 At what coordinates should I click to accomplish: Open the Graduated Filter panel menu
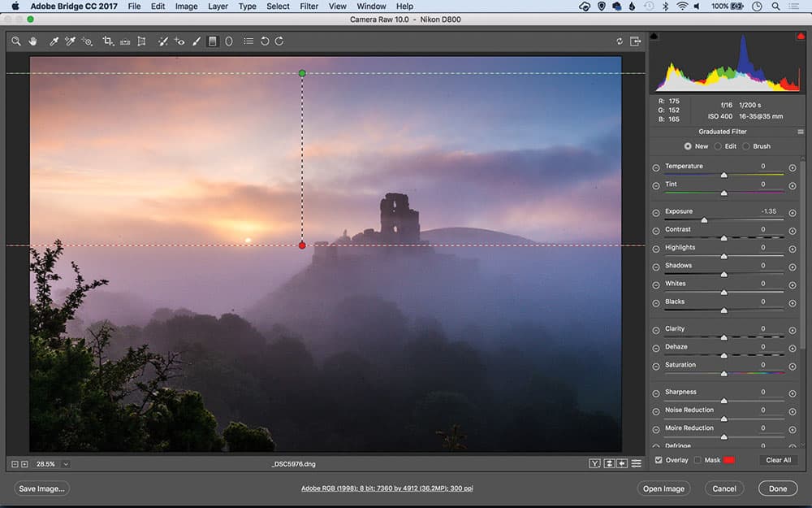pyautogui.click(x=801, y=132)
